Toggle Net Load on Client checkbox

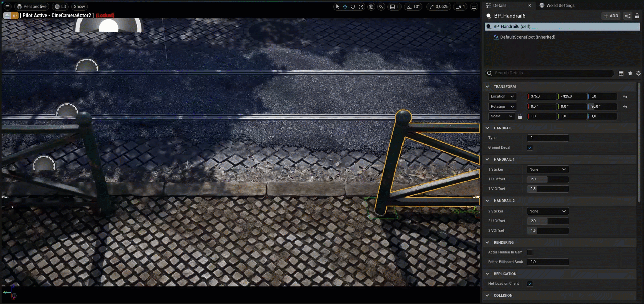[x=530, y=284]
